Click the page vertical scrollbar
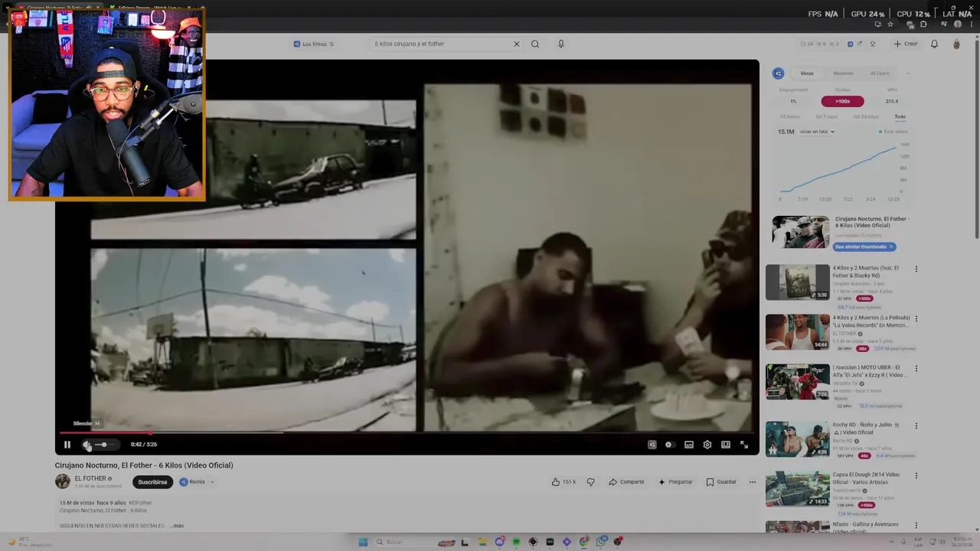The width and height of the screenshot is (980, 551). point(976,138)
